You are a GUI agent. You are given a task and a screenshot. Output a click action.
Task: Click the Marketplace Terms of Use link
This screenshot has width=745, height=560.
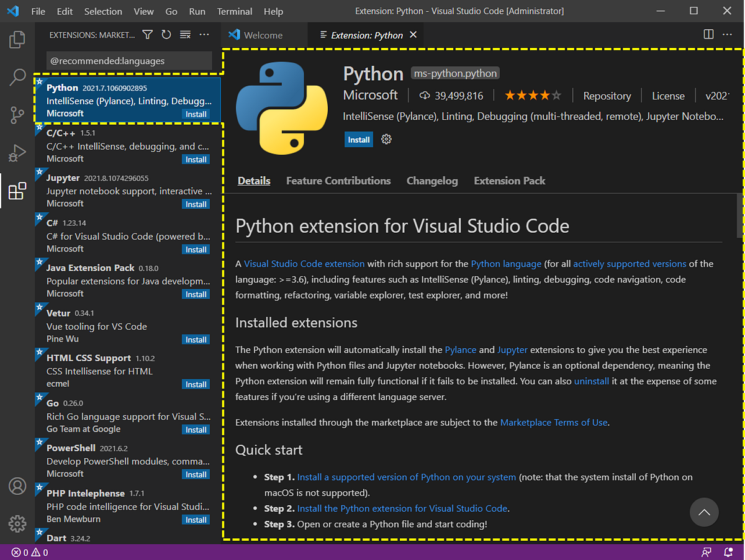coord(554,422)
